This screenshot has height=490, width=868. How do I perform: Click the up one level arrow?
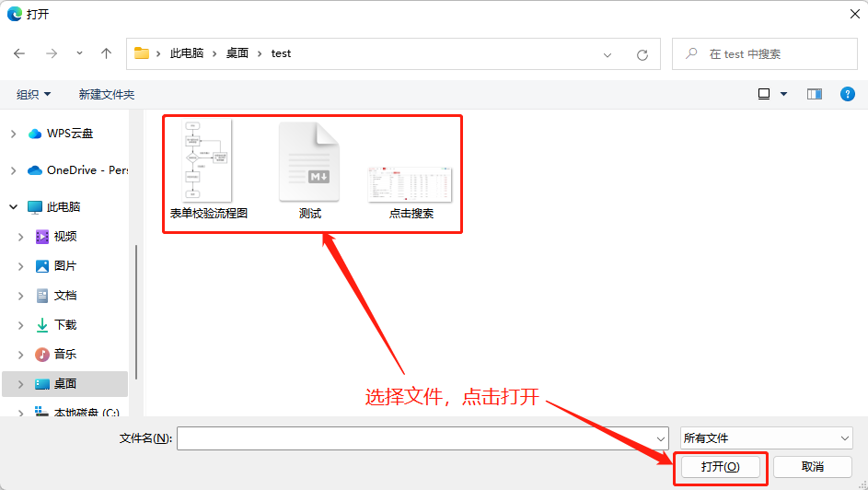(106, 53)
